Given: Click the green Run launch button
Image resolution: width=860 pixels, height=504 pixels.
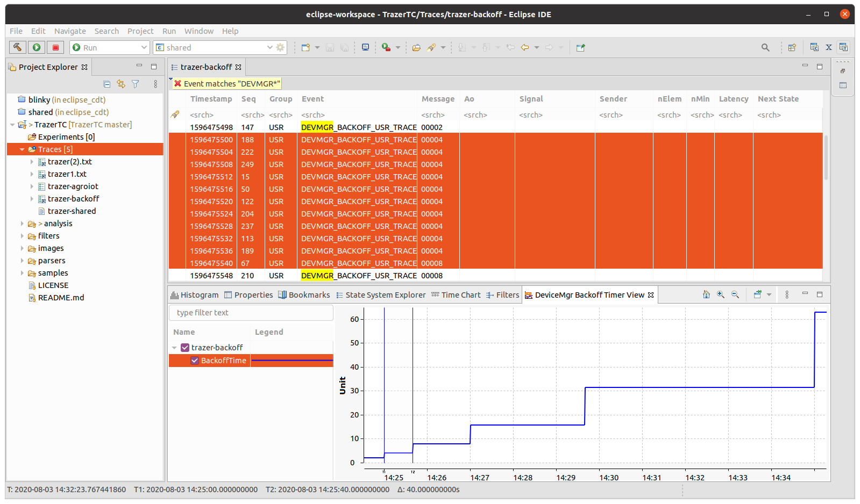Looking at the screenshot, I should click(x=37, y=47).
